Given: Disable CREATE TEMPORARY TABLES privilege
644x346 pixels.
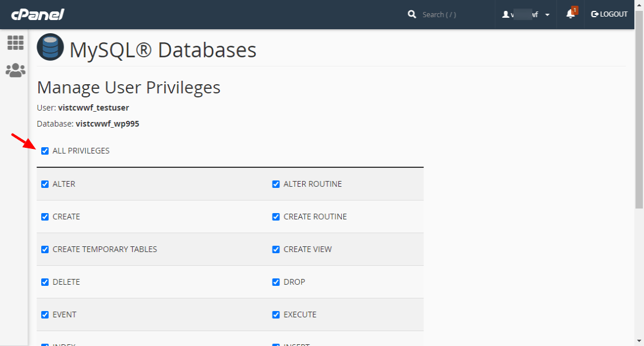Looking at the screenshot, I should tap(45, 249).
